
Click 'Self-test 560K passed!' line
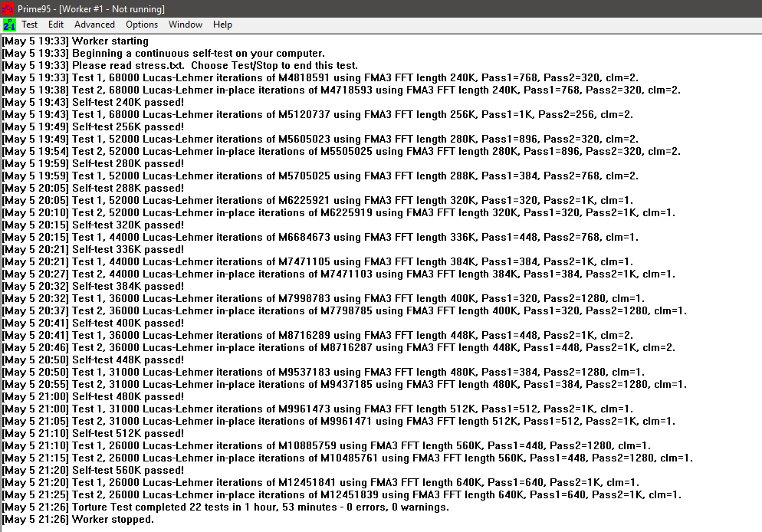[93, 471]
